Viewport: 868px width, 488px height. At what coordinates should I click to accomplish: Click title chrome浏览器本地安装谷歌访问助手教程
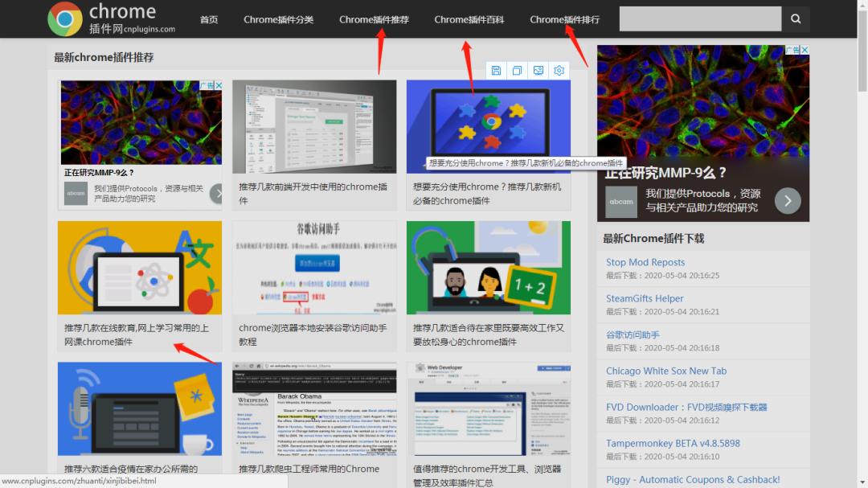313,334
